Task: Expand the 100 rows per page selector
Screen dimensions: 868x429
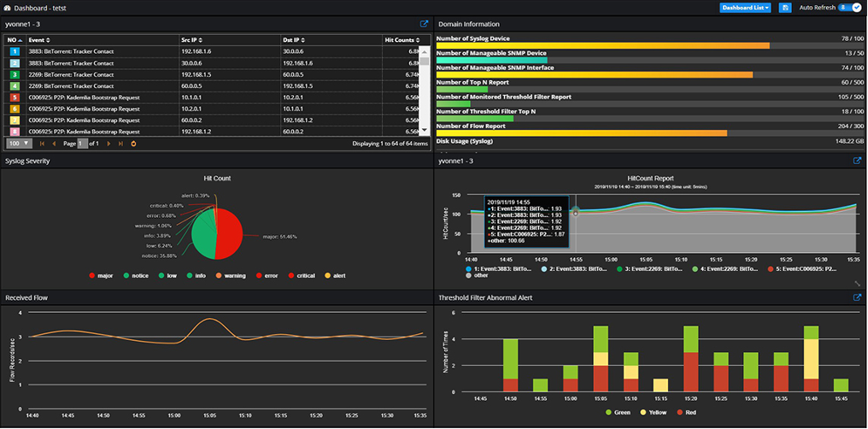Action: pyautogui.click(x=20, y=144)
